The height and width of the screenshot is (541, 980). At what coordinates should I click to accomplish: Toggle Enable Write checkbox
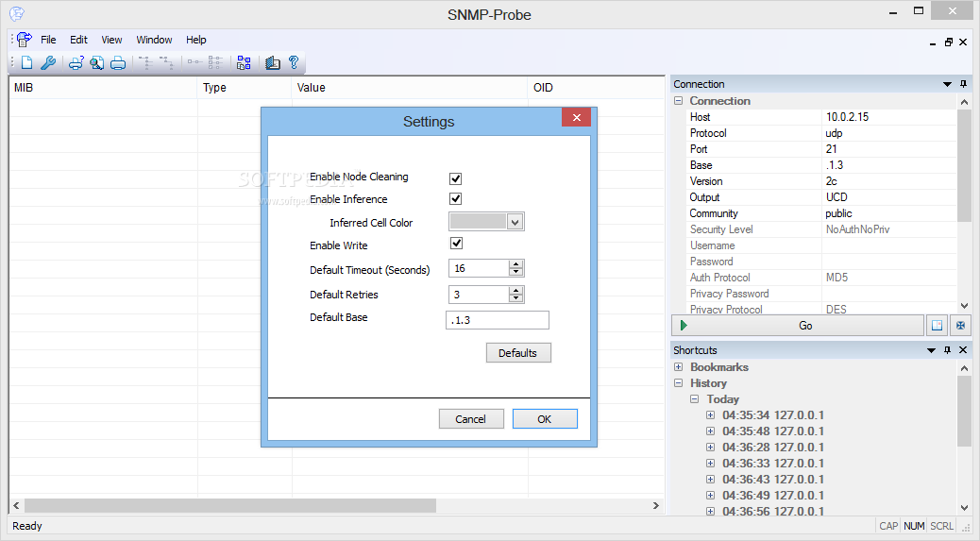pyautogui.click(x=456, y=243)
